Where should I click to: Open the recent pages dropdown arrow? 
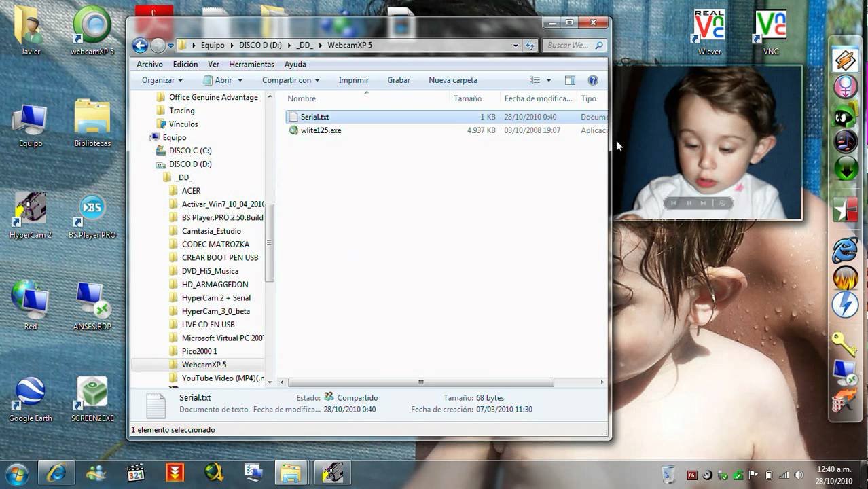pos(170,46)
